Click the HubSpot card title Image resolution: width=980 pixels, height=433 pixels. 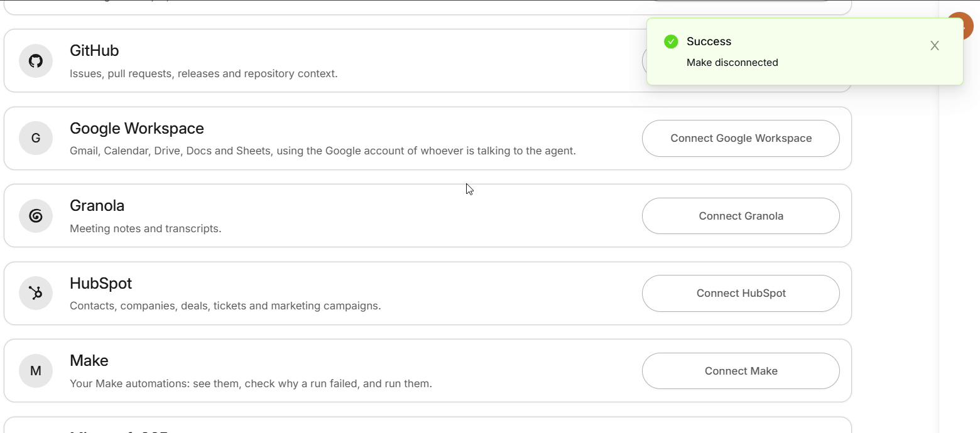pos(101,284)
